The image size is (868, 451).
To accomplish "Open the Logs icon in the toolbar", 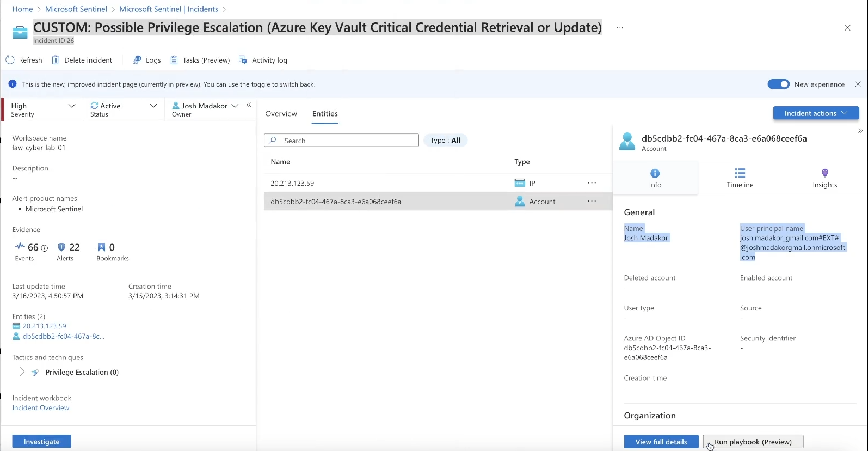I will click(x=137, y=60).
